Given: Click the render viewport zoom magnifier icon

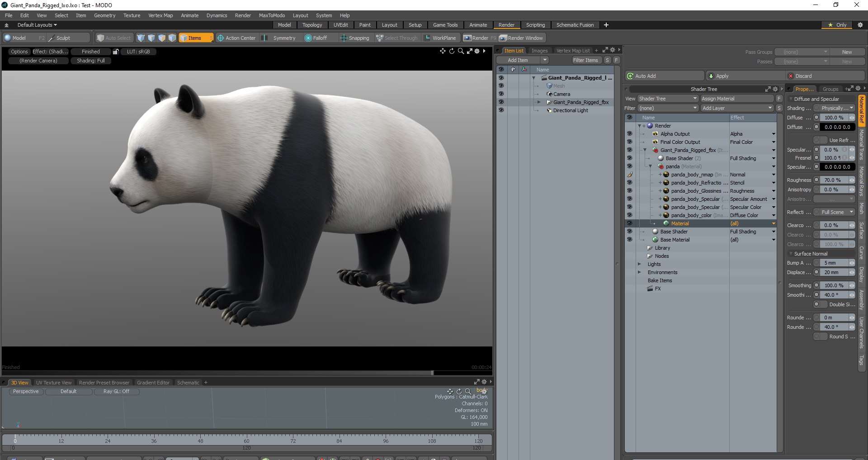Looking at the screenshot, I should (461, 51).
